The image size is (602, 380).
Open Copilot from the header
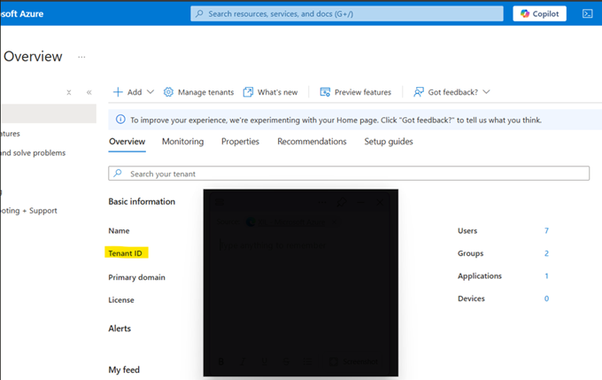click(539, 14)
